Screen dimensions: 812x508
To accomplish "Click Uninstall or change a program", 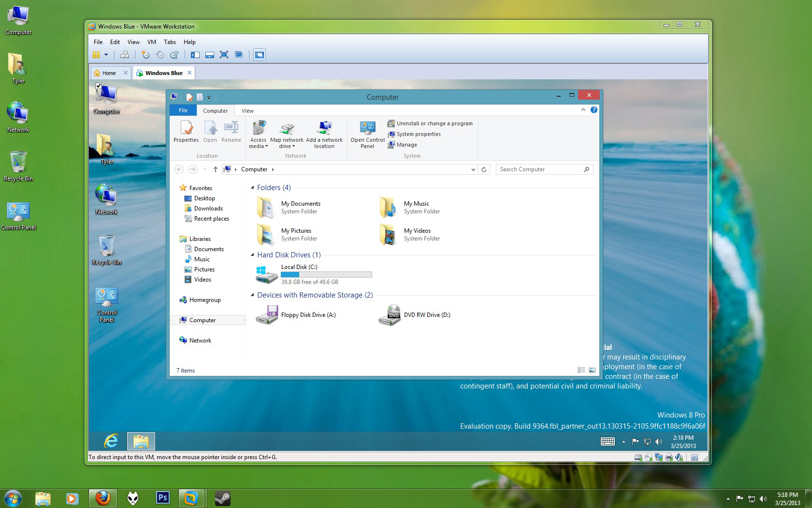I will [434, 123].
